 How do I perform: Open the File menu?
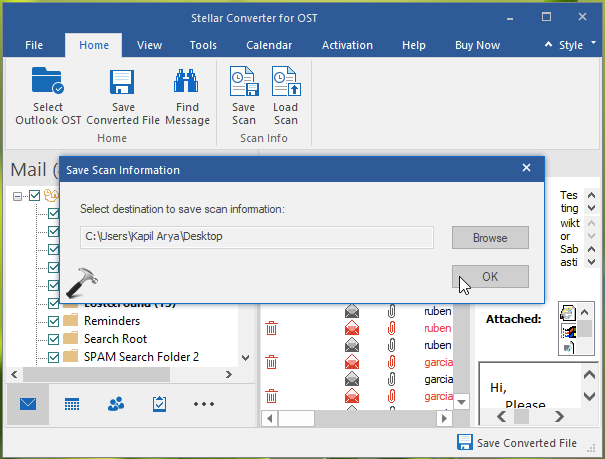coord(34,45)
